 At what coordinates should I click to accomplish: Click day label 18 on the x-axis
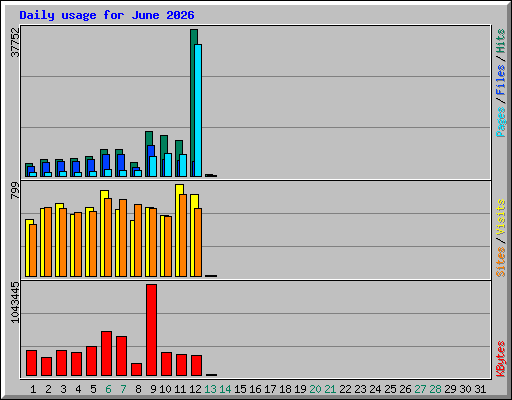click(x=285, y=389)
